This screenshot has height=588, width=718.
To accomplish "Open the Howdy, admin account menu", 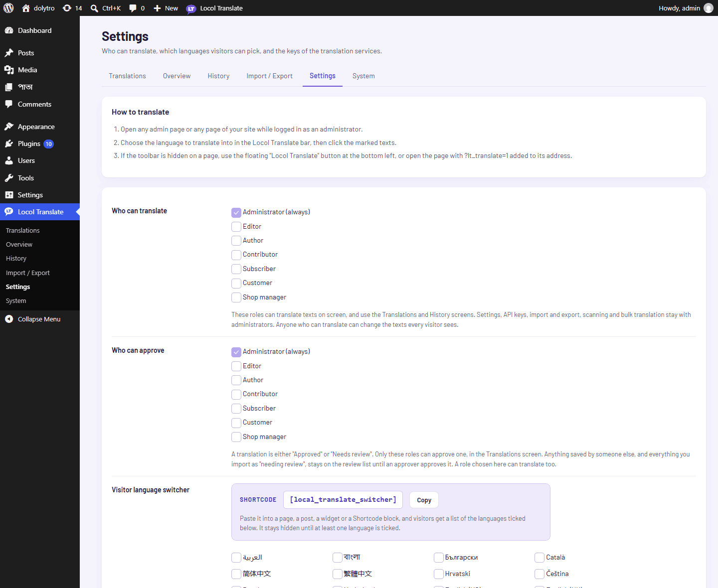I will pos(686,8).
